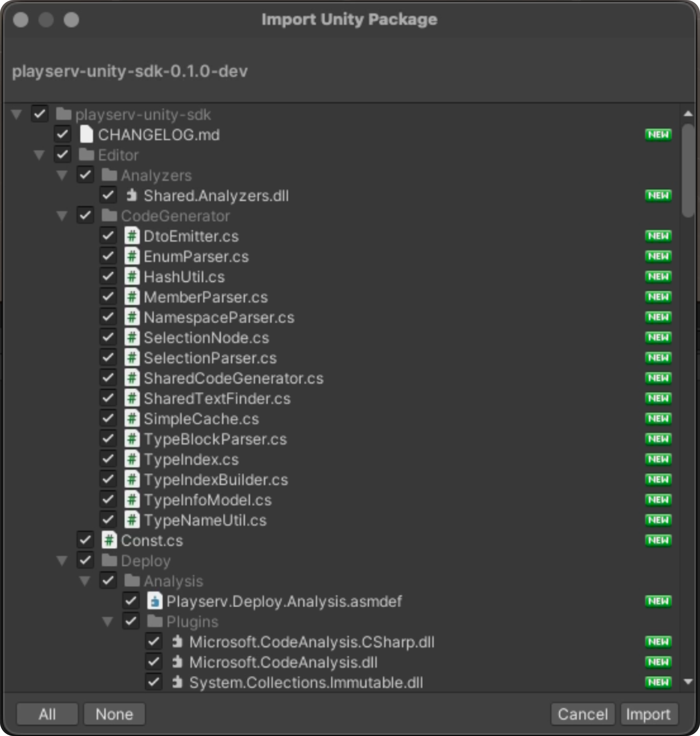The height and width of the screenshot is (736, 700).
Task: Click the plugin icon beside Microsoft.CodeAnalysis.CSharp.dll
Action: click(x=178, y=642)
